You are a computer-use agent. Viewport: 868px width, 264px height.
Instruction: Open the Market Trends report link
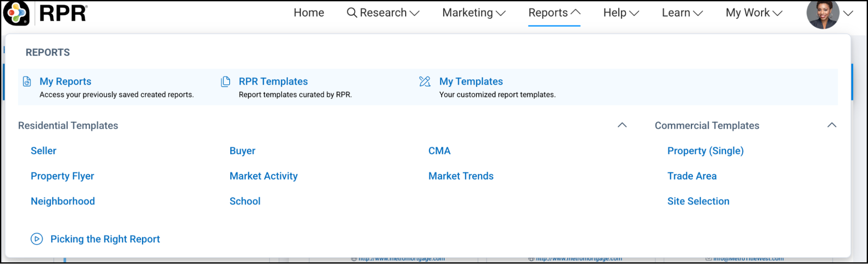461,176
